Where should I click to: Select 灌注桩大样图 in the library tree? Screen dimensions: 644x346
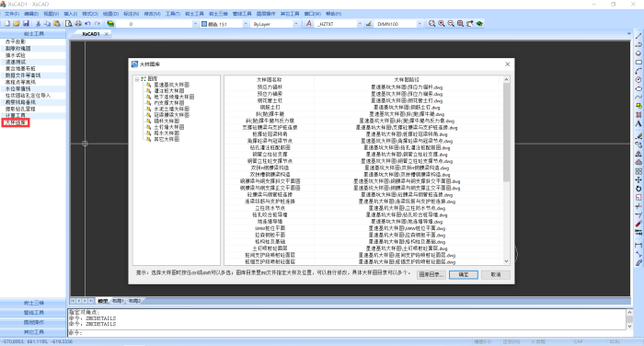pyautogui.click(x=168, y=91)
